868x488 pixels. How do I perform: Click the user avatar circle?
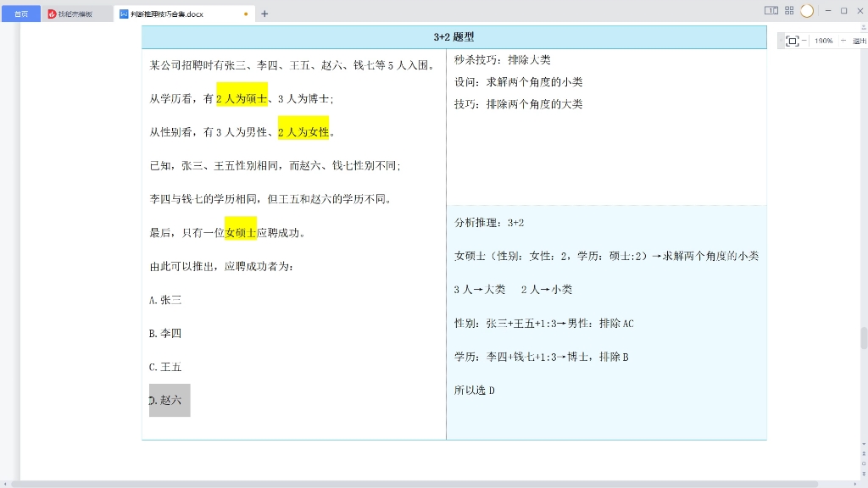807,11
